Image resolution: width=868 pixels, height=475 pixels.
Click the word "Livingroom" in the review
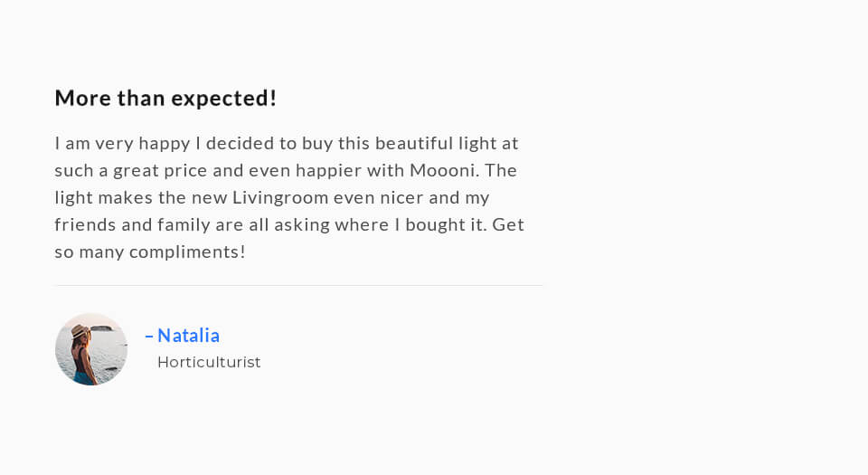[x=279, y=197]
